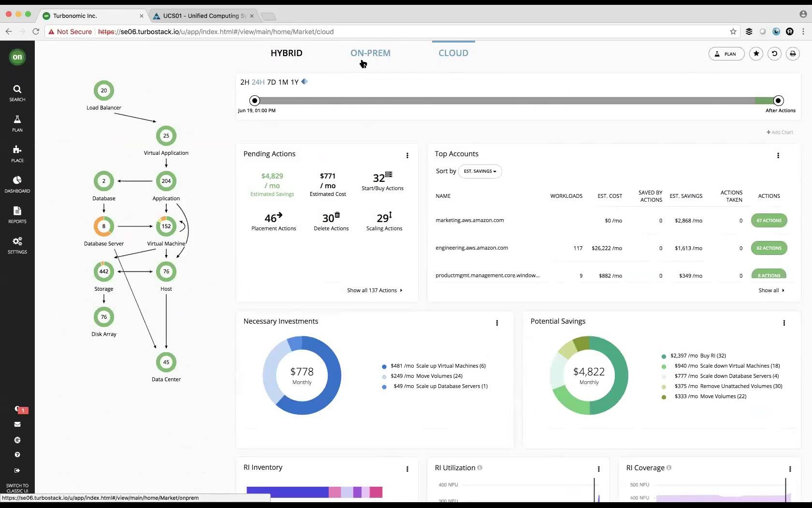
Task: Select the 1M time range
Action: pos(283,82)
